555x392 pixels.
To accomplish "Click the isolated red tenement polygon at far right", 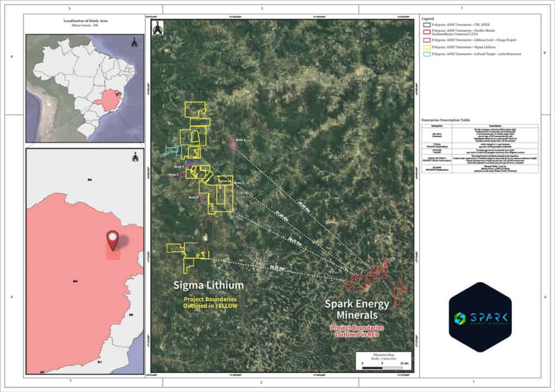I will [399, 293].
